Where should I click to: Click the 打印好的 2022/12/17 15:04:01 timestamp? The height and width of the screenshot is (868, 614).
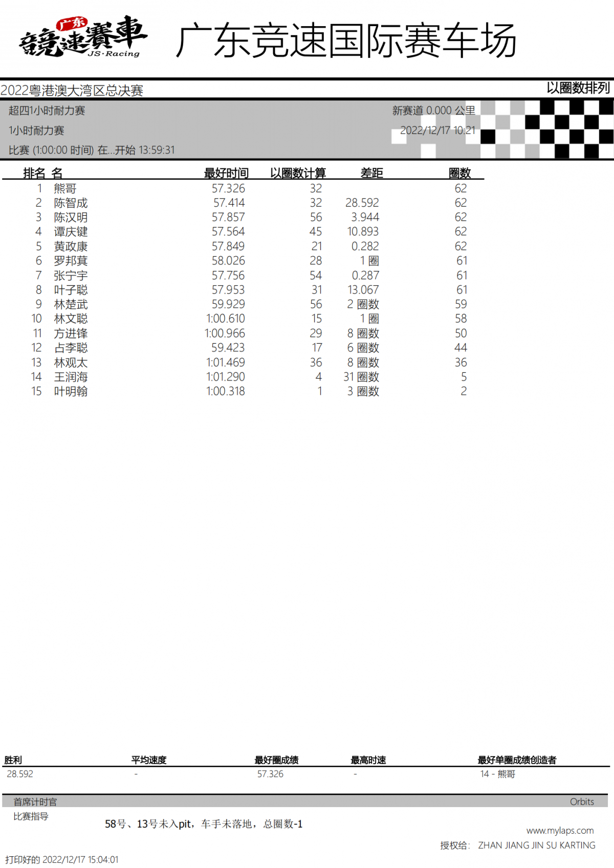coord(62,860)
